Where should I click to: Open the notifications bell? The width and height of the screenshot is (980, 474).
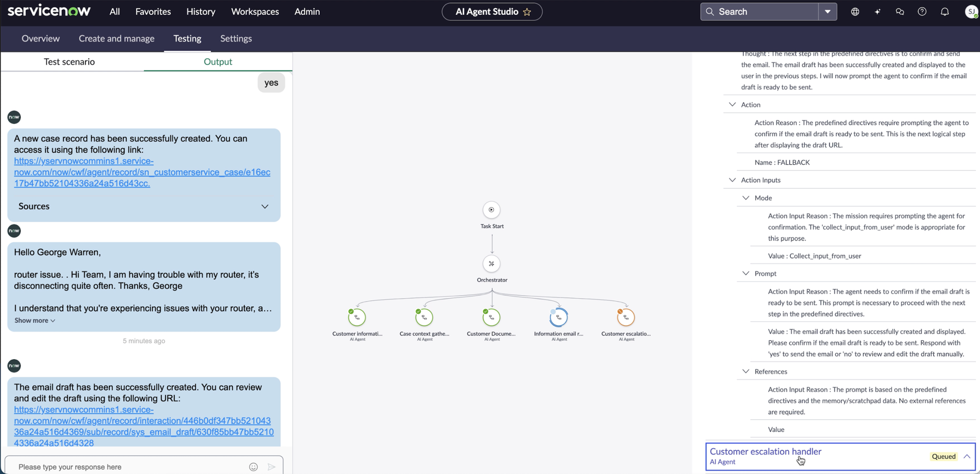tap(945, 12)
